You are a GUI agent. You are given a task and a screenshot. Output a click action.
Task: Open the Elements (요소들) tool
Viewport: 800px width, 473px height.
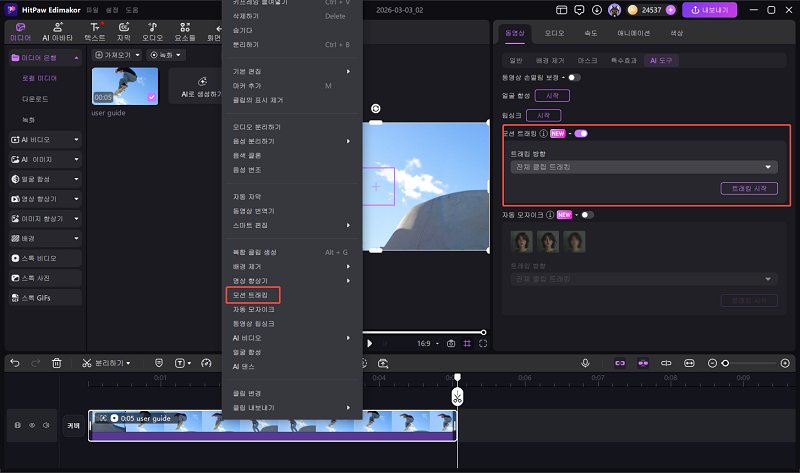click(x=185, y=32)
